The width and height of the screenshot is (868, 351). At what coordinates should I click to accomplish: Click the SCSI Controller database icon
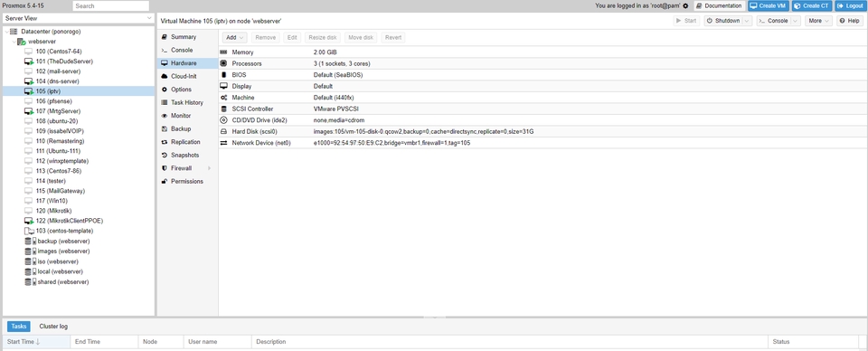223,109
